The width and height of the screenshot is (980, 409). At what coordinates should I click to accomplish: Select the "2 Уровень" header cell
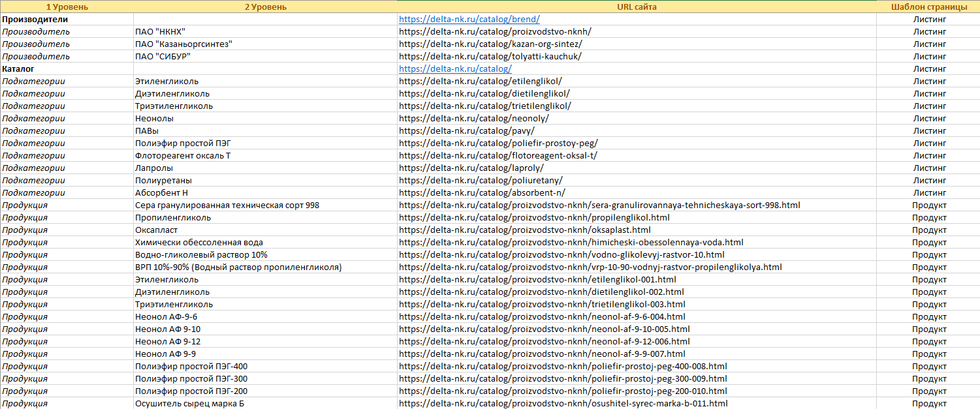[265, 7]
